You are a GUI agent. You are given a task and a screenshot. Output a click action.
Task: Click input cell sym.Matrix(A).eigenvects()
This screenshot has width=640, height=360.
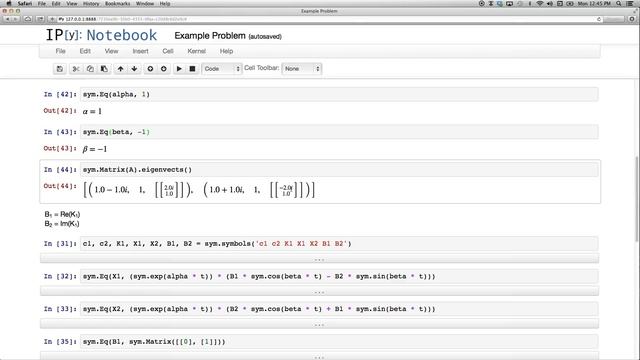(x=339, y=169)
